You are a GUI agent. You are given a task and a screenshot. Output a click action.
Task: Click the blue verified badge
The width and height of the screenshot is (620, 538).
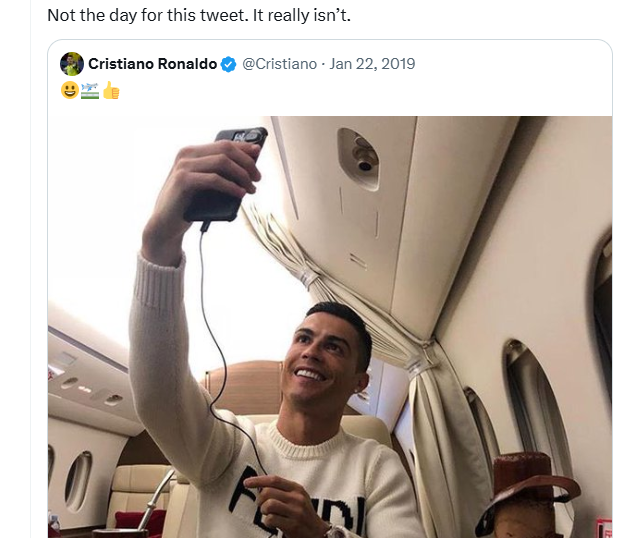pos(229,64)
